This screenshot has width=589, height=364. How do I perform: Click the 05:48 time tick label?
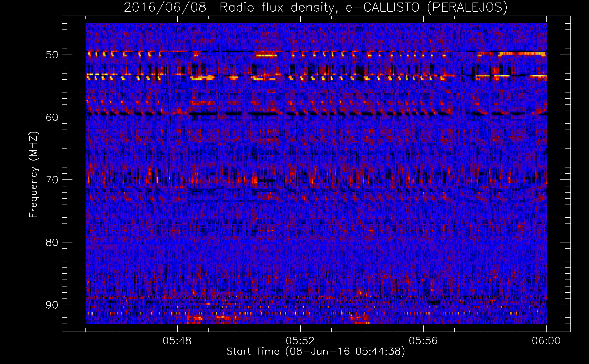(177, 341)
